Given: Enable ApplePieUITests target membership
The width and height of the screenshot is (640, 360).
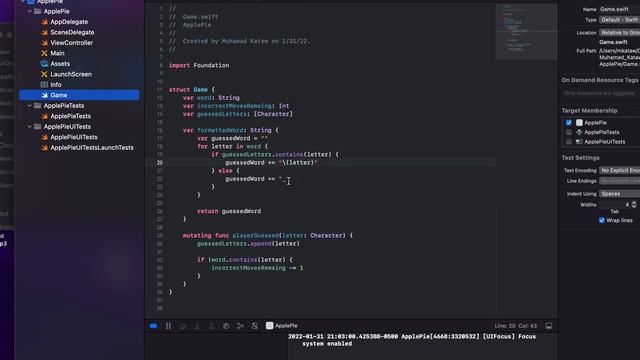Looking at the screenshot, I should (569, 142).
